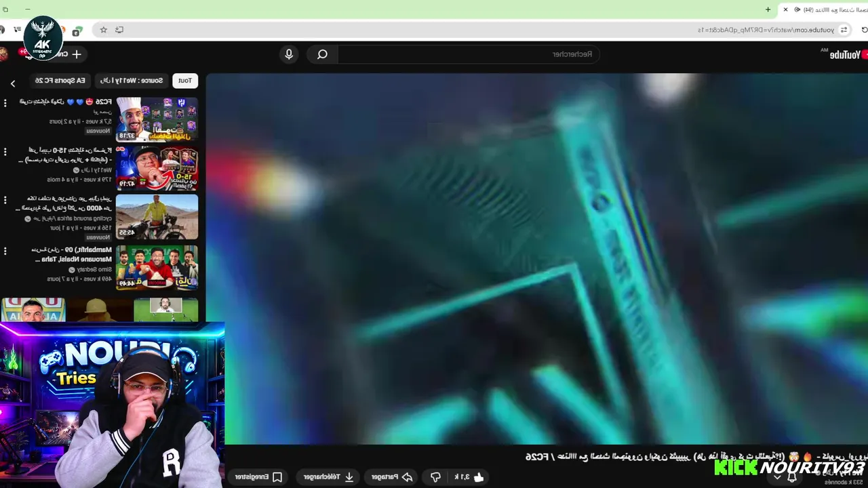Click the site settings icon in address bar
Screen dimensions: 868x488
point(844,30)
